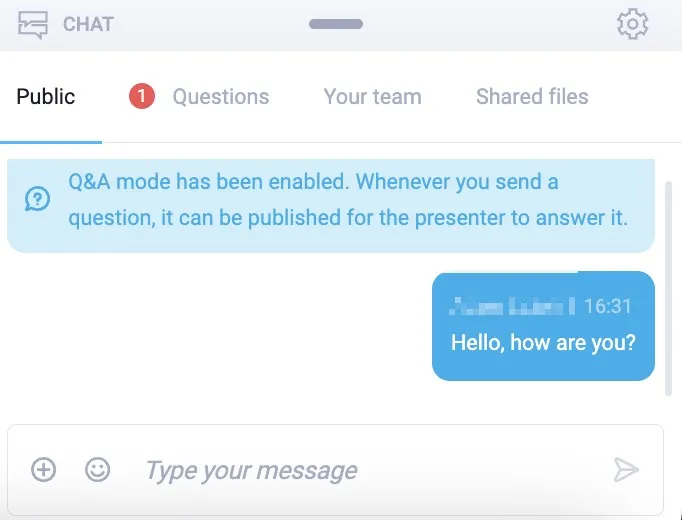Image resolution: width=682 pixels, height=520 pixels.
Task: Click the red notification badge showing 1
Action: coord(142,97)
